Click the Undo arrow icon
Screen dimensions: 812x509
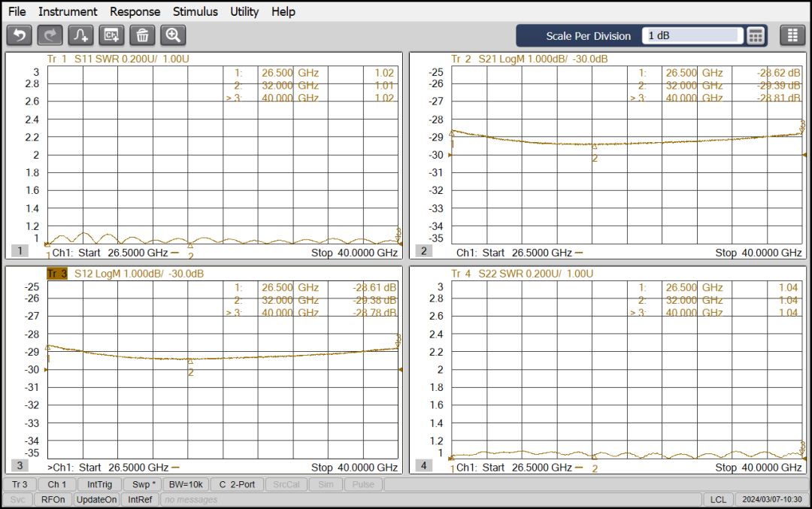point(20,36)
